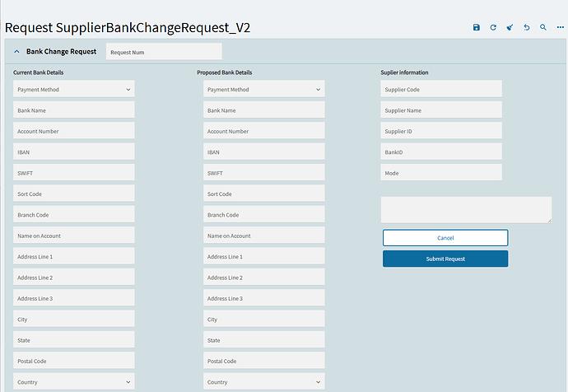Screen dimensions: 568x392
Task: Click proposed Address Line 2 field
Action: coord(263,278)
